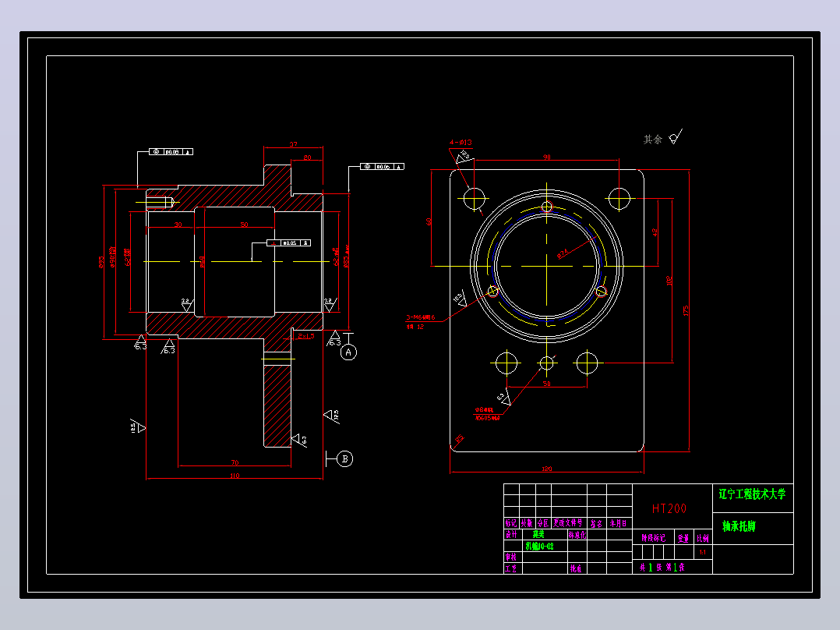Select the perpendicularity tolerance frame 0.05
Image resolution: width=840 pixels, height=630 pixels.
(x=289, y=243)
